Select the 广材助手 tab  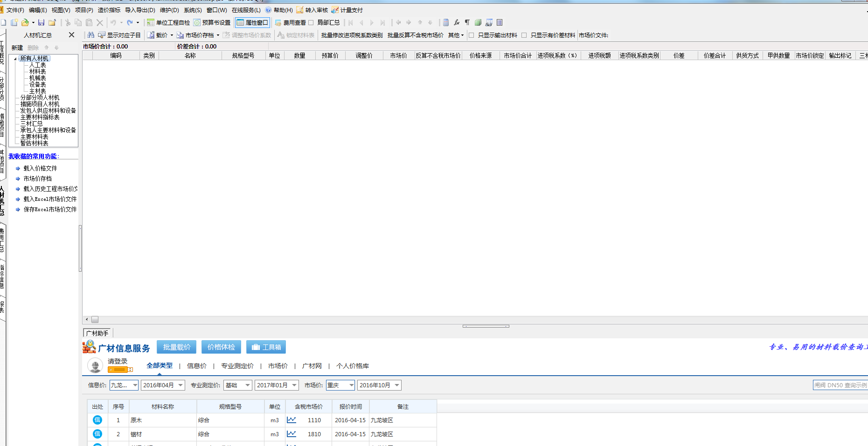pos(97,333)
